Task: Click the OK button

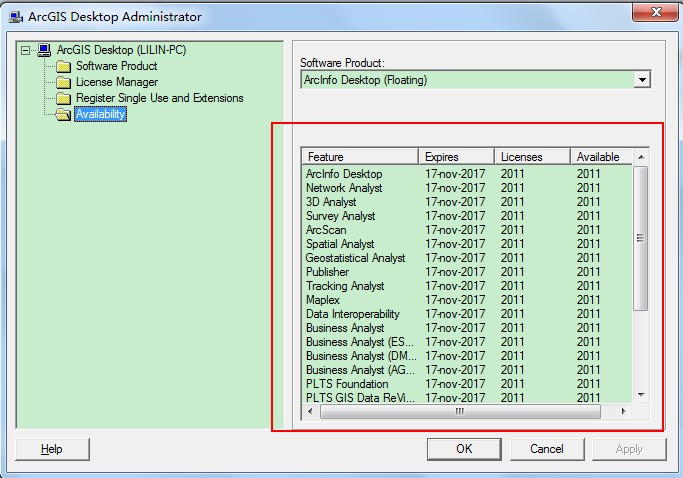Action: coord(464,449)
